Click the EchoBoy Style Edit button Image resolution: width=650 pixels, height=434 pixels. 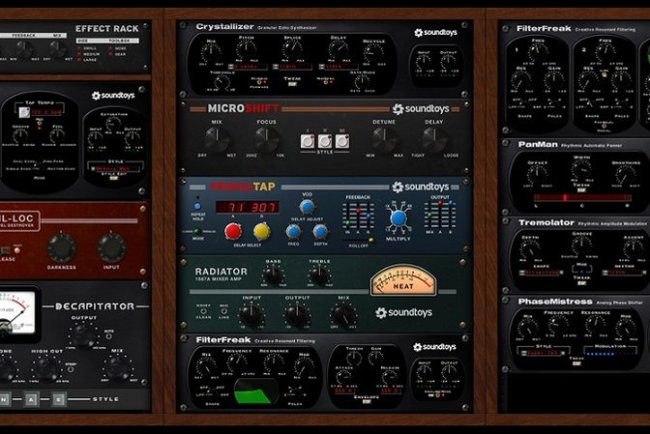click(114, 178)
